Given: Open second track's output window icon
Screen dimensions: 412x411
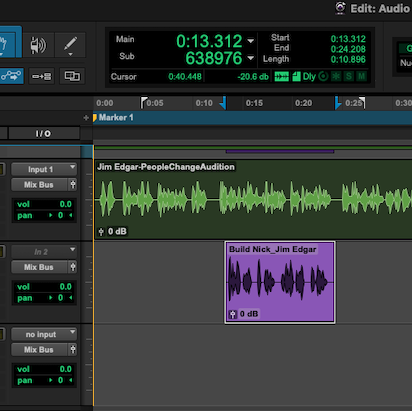Looking at the screenshot, I should point(73,267).
